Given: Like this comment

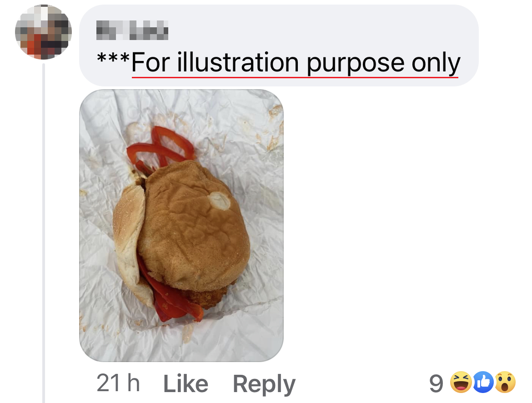Looking at the screenshot, I should (x=186, y=383).
